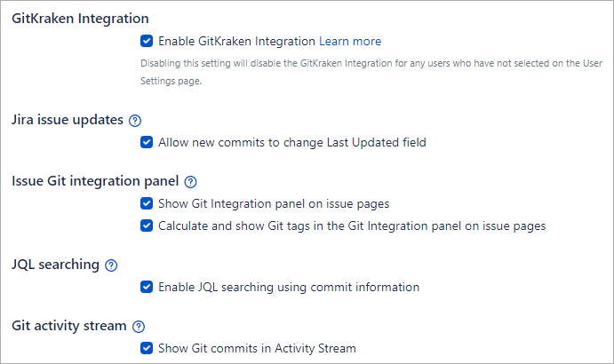The width and height of the screenshot is (614, 364).
Task: Toggle the Last Updated field commits checkbox
Action: click(x=147, y=142)
